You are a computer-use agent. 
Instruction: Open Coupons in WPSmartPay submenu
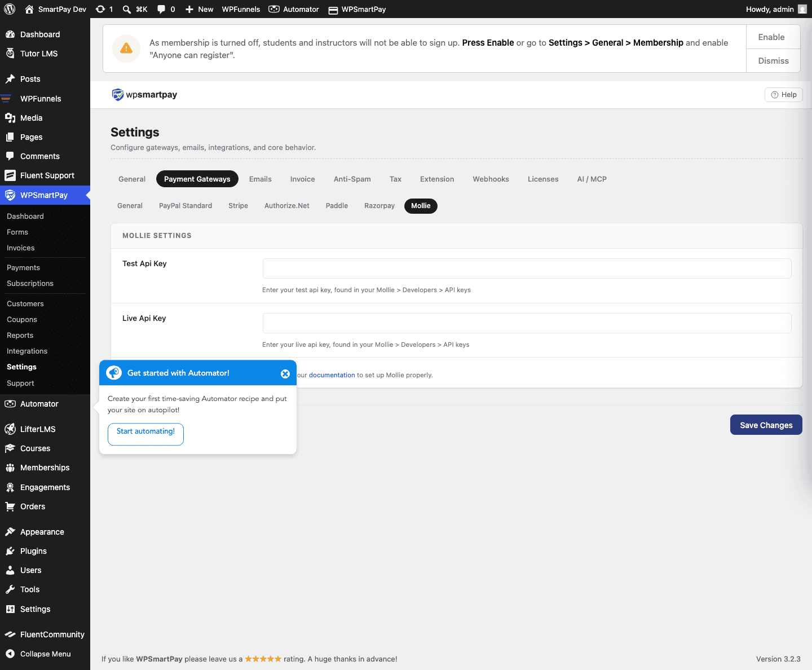click(22, 320)
